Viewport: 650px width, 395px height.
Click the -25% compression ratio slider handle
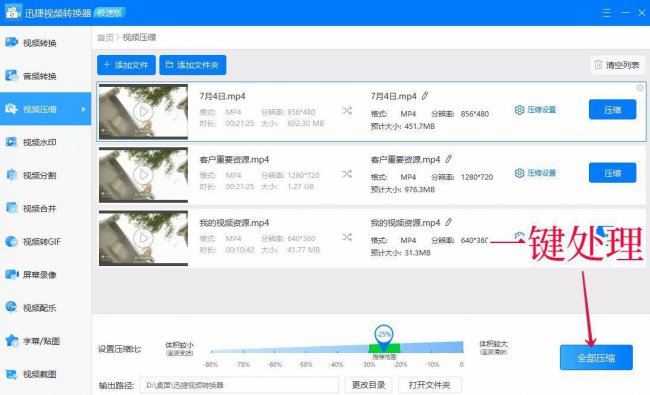click(384, 337)
